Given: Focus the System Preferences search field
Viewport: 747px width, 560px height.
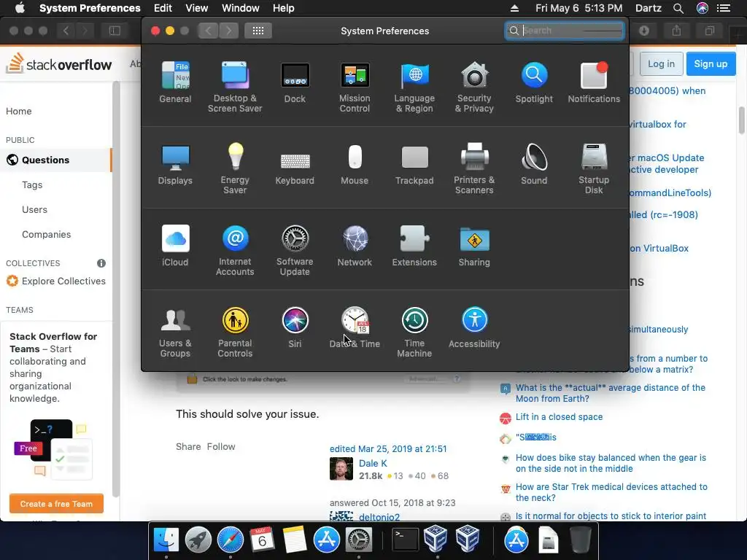Looking at the screenshot, I should (565, 31).
